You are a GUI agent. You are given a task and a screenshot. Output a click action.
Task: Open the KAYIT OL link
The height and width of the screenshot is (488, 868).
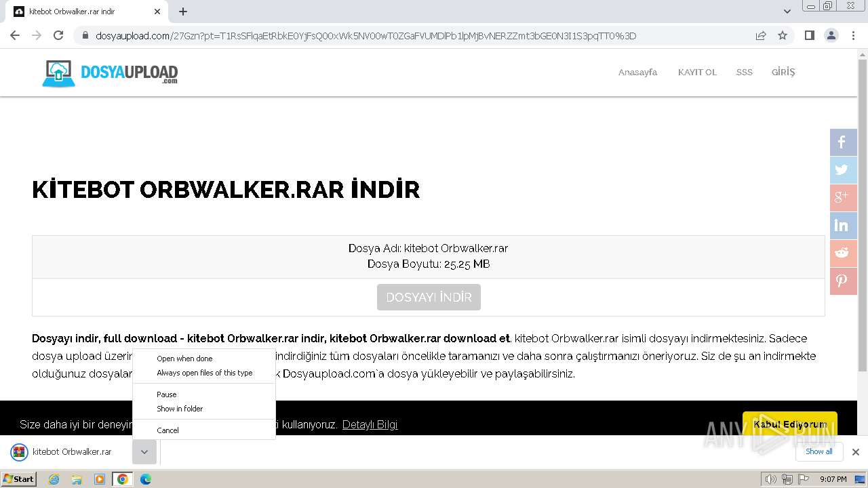point(697,72)
